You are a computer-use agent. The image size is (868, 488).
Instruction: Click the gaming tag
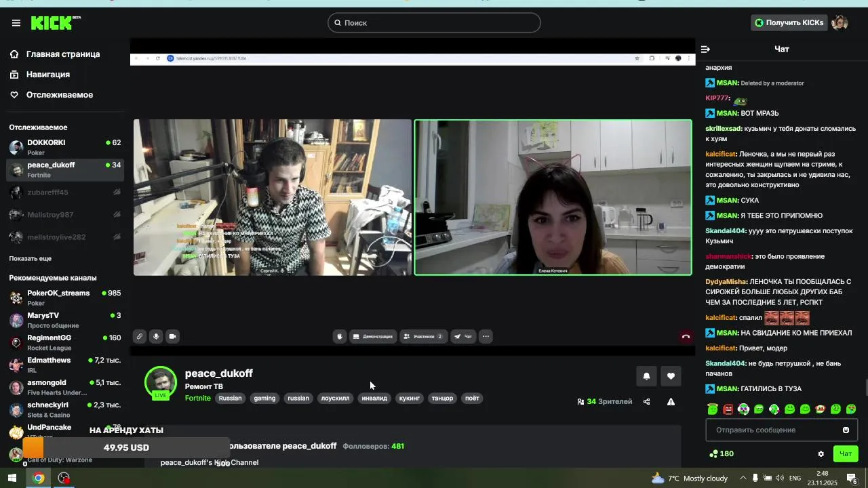tap(264, 399)
